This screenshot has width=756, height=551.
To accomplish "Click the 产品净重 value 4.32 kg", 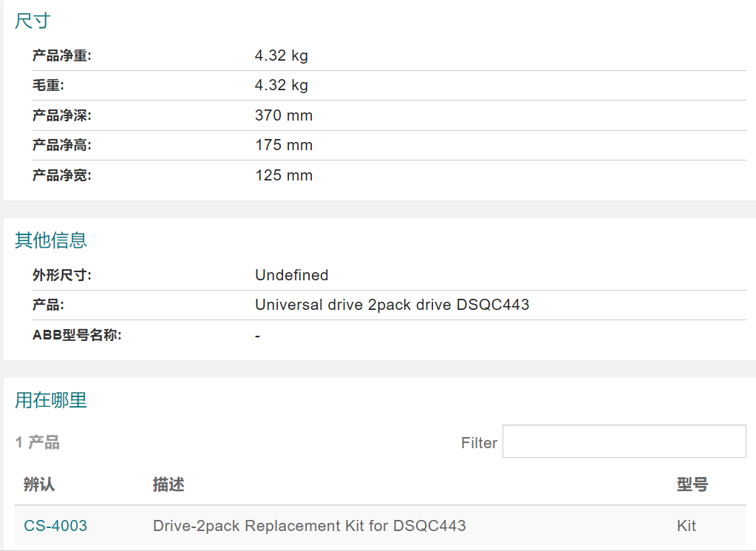I will tap(281, 55).
